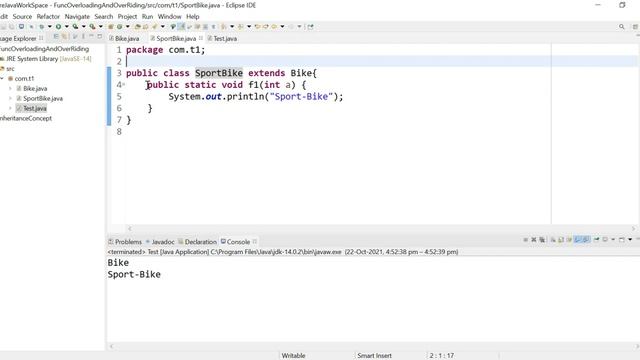
Task: Toggle Show Console on Standard Error
Action: tap(586, 240)
